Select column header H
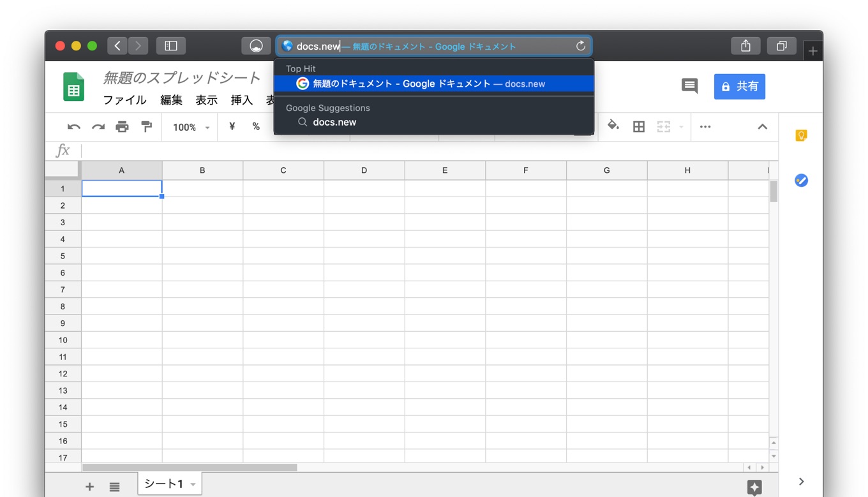The image size is (868, 497). [687, 170]
